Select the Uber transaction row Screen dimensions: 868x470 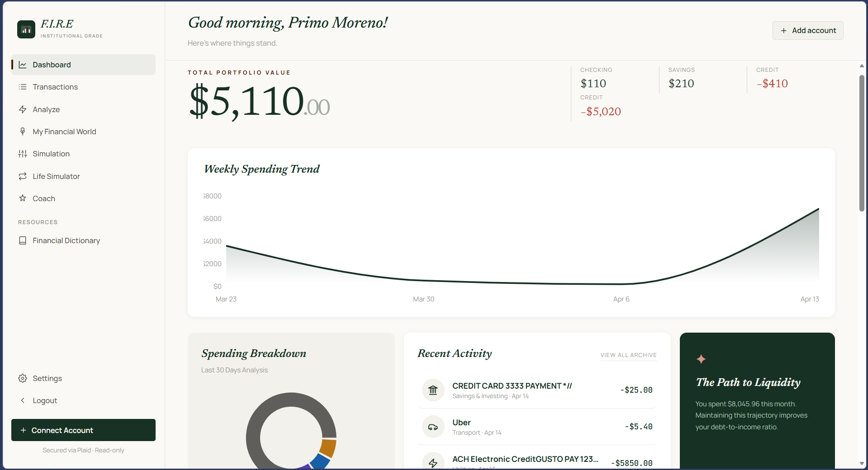pos(537,427)
